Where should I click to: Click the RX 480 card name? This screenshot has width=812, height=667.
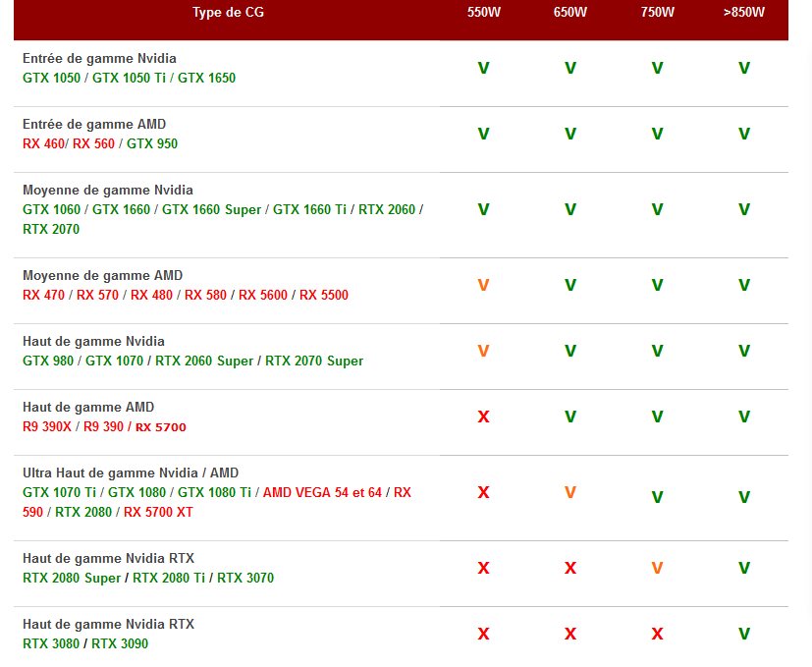tap(151, 296)
